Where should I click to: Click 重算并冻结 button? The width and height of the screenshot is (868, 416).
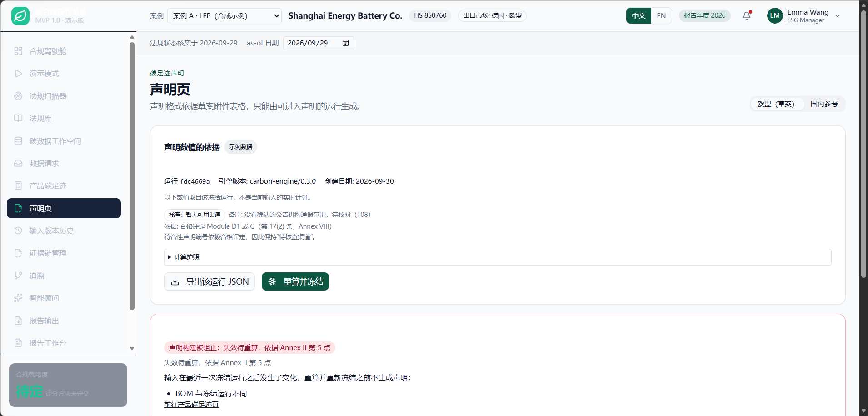click(x=295, y=281)
